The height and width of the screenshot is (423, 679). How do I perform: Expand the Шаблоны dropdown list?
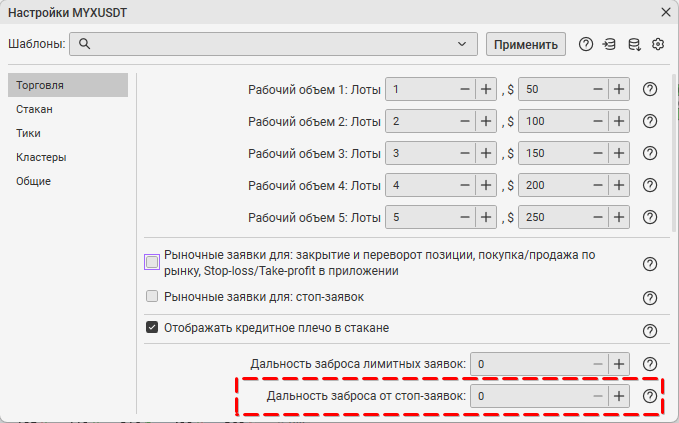coord(461,44)
